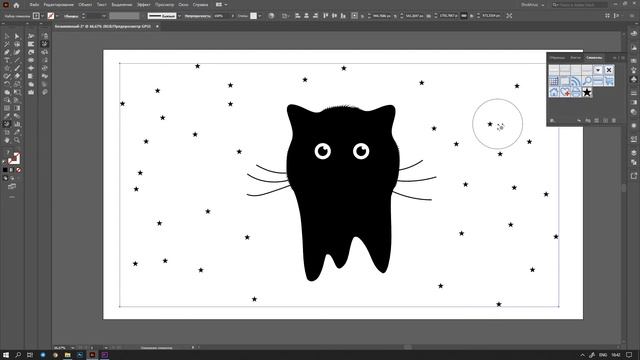Screen dimensions: 640x360
Task: Select the Symbol Sprayer tool in main toolbar
Action: (7, 124)
